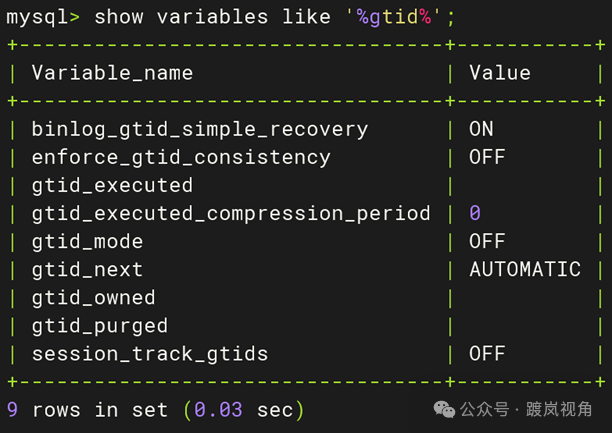Click gtid_executed_compression_period variable name
The image size is (612, 433).
pos(231,214)
